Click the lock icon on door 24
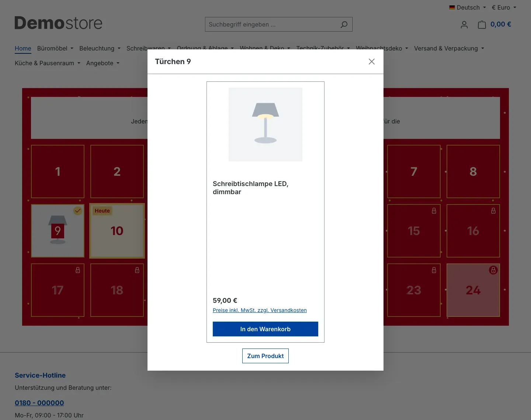 [493, 270]
